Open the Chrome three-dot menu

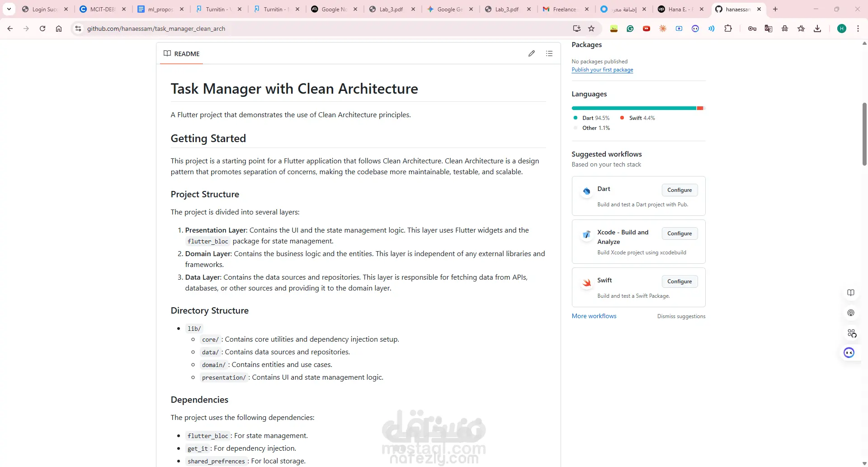point(858,29)
